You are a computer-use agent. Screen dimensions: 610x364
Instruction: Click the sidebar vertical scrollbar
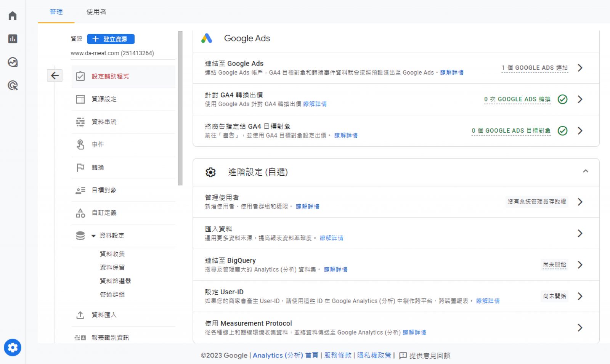point(180,108)
